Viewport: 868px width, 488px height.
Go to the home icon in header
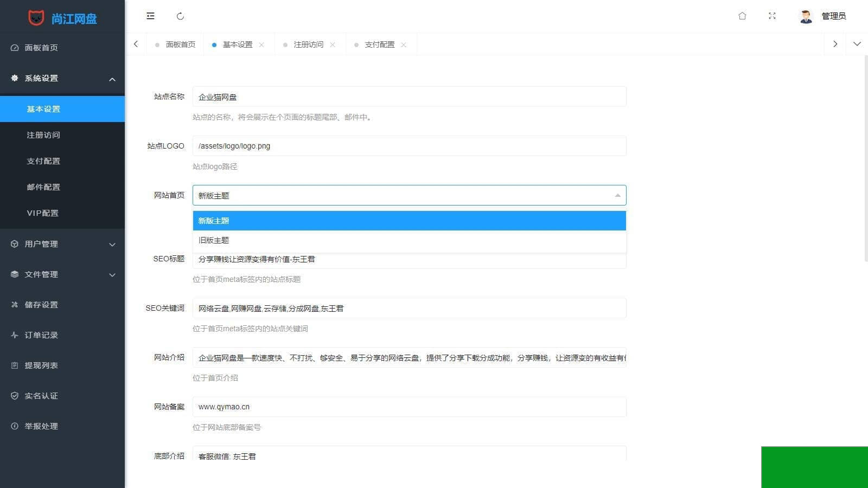(x=742, y=16)
